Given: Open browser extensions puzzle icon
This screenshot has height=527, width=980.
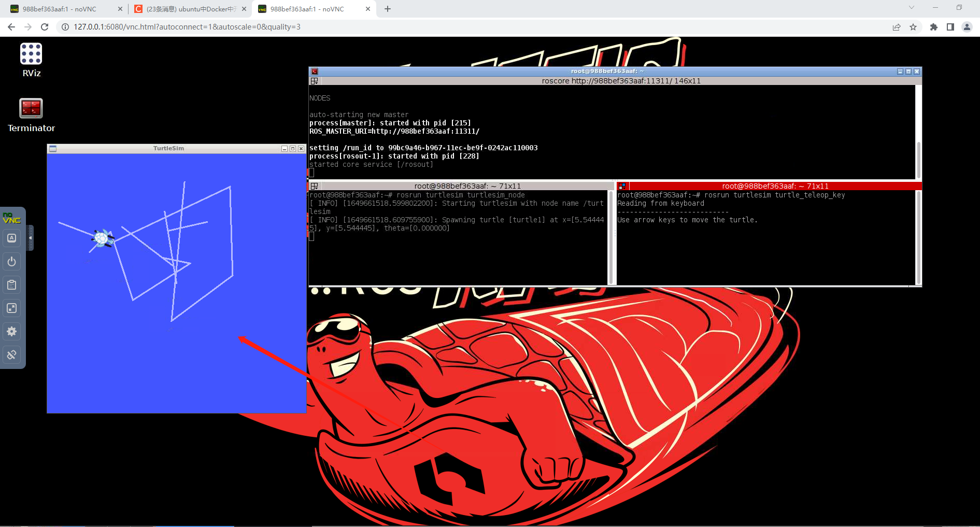Looking at the screenshot, I should [934, 27].
